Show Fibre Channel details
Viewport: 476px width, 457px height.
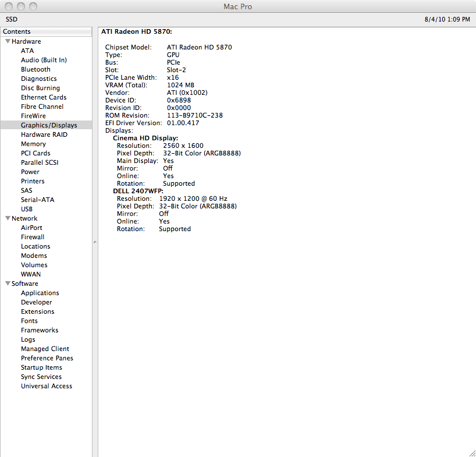pyautogui.click(x=42, y=107)
